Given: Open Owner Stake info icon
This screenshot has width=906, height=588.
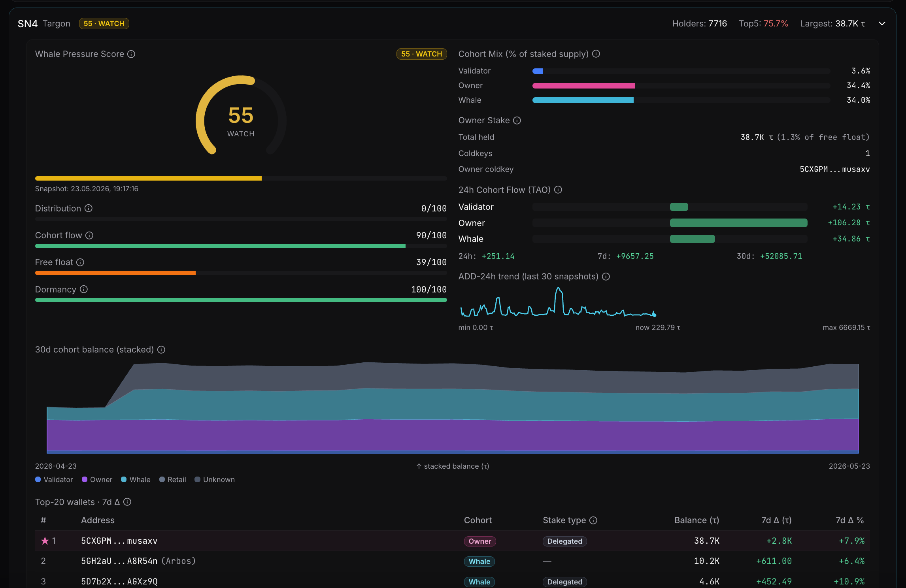Looking at the screenshot, I should click(517, 121).
